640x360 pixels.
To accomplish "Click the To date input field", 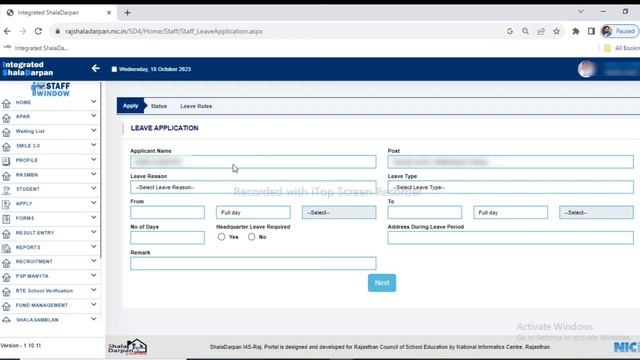I will [424, 213].
